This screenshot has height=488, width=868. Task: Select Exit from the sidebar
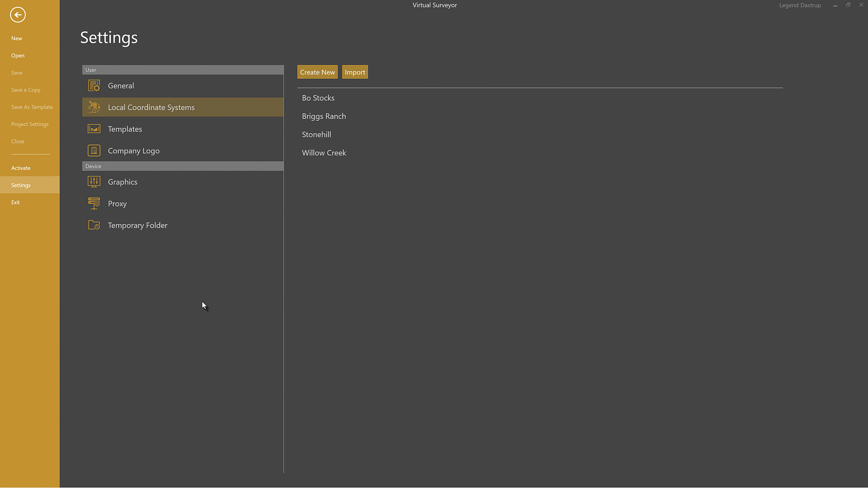pos(16,202)
